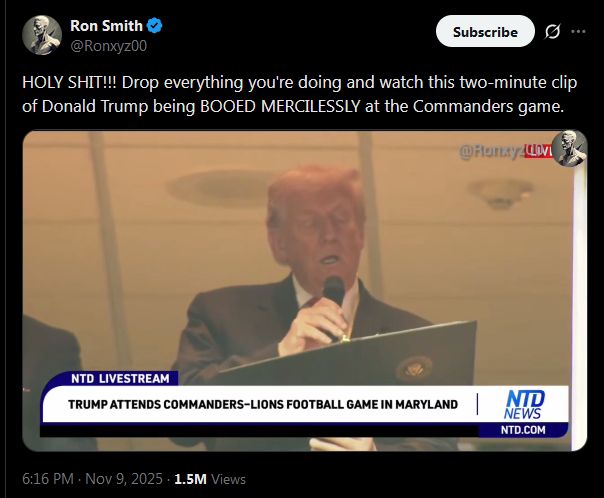Click the Trump Attends Commanders–Lions headline banner

coord(263,404)
